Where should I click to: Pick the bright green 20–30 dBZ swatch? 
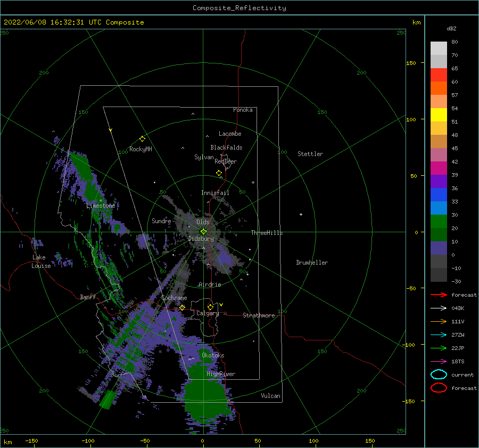[439, 222]
